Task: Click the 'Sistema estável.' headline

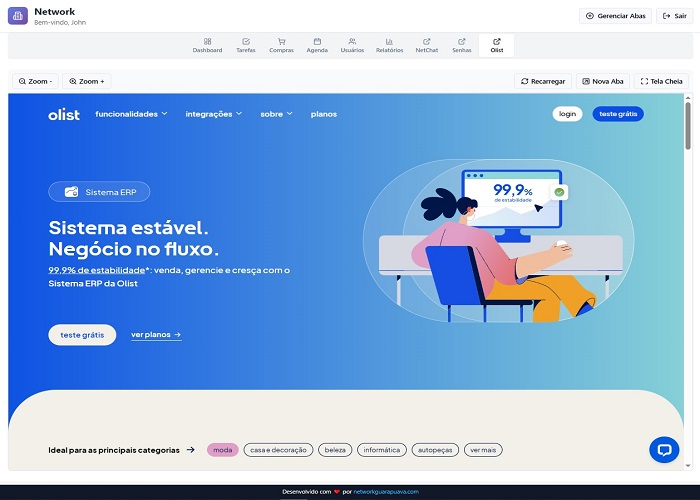Action: click(128, 228)
